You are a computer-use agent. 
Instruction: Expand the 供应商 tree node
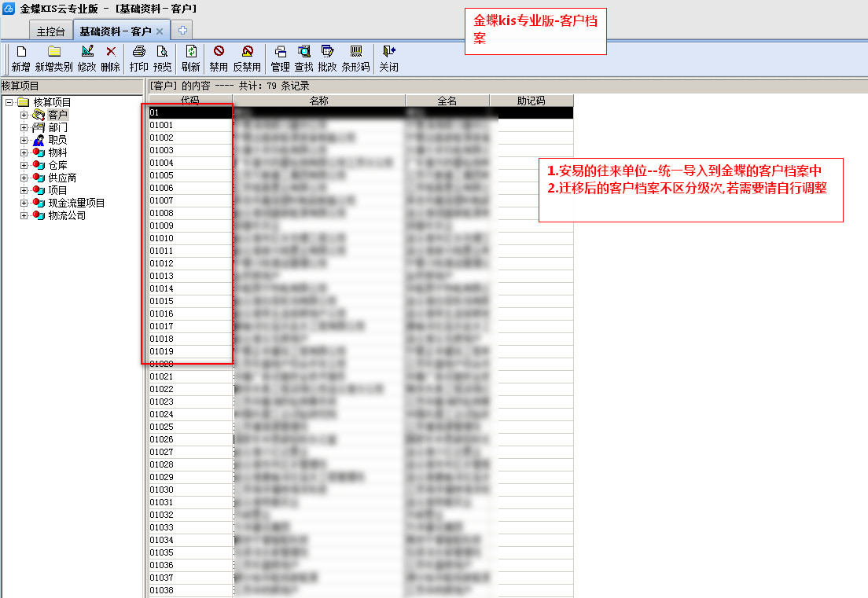(x=24, y=178)
